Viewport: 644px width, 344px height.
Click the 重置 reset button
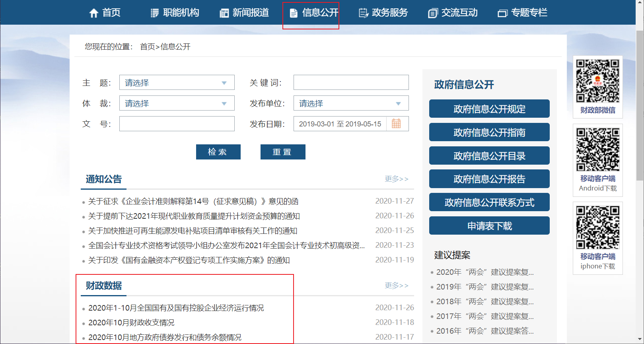tap(283, 152)
